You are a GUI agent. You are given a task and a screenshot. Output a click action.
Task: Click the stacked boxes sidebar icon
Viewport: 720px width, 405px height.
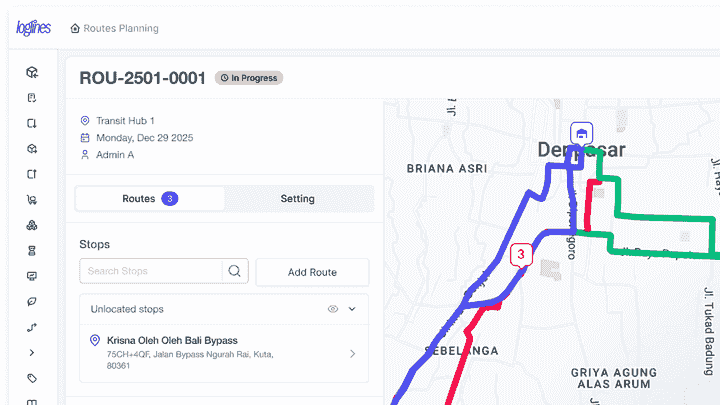[32, 225]
